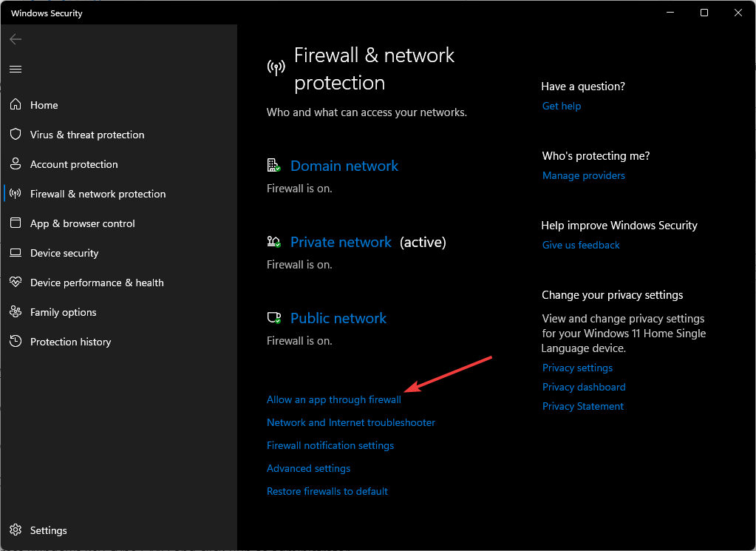Click Allow an app through firewall
This screenshot has width=756, height=551.
pyautogui.click(x=333, y=399)
